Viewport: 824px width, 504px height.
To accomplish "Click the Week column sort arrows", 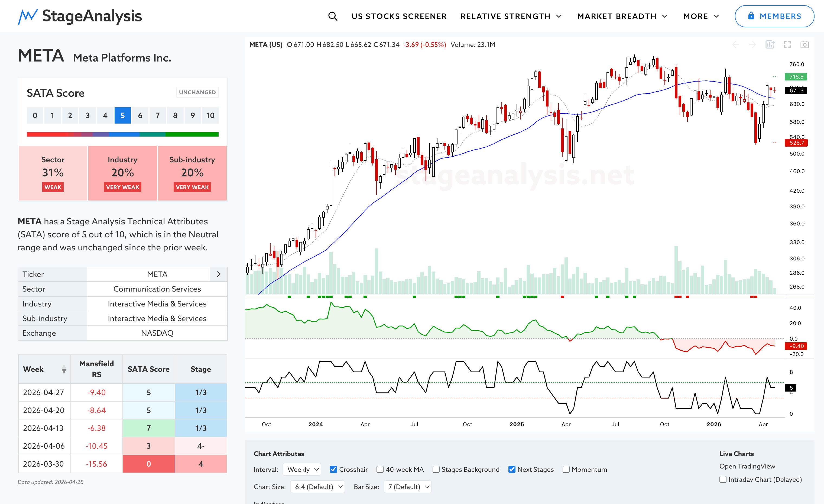I will pos(64,369).
